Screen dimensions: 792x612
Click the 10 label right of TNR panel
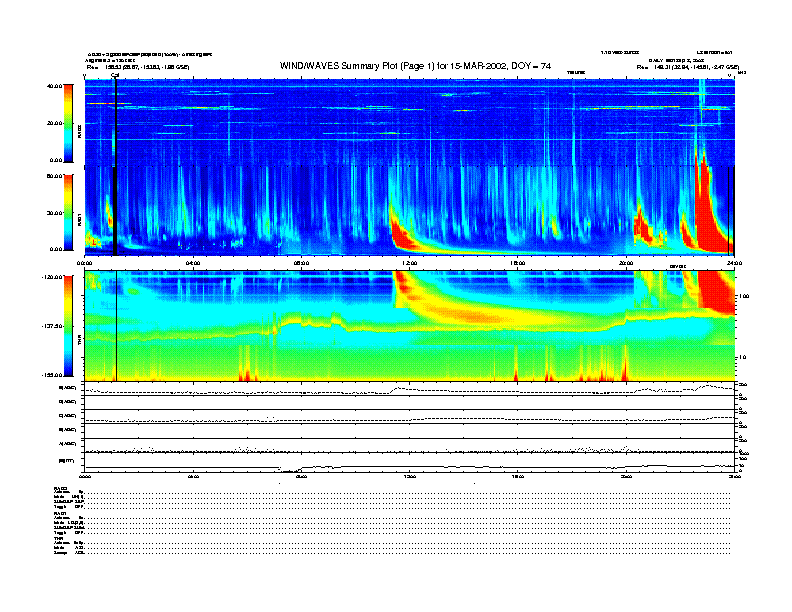[742, 357]
